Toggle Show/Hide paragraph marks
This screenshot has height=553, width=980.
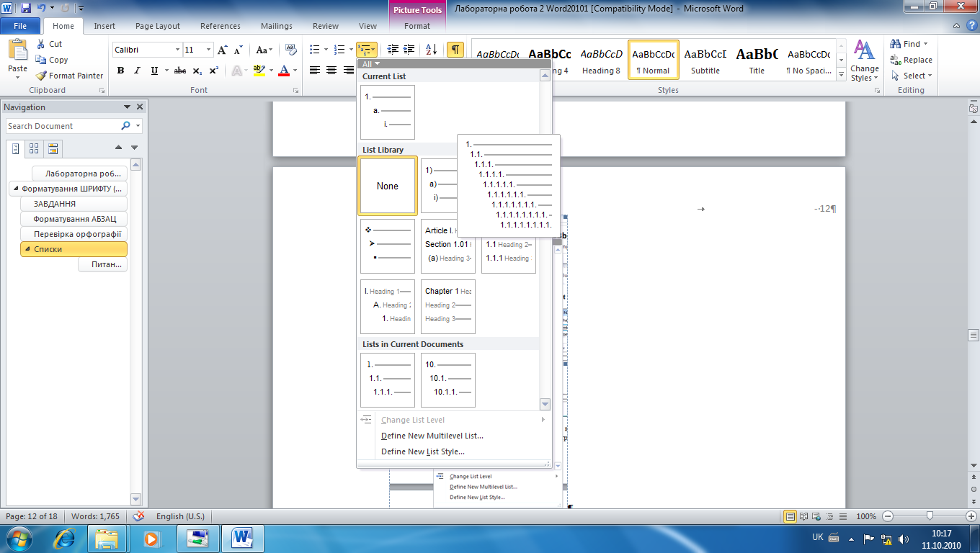click(x=455, y=50)
